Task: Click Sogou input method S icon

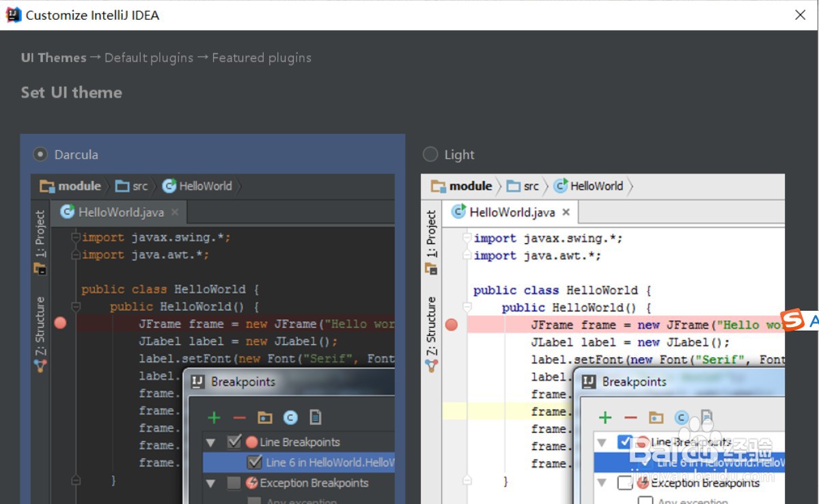Action: 792,320
